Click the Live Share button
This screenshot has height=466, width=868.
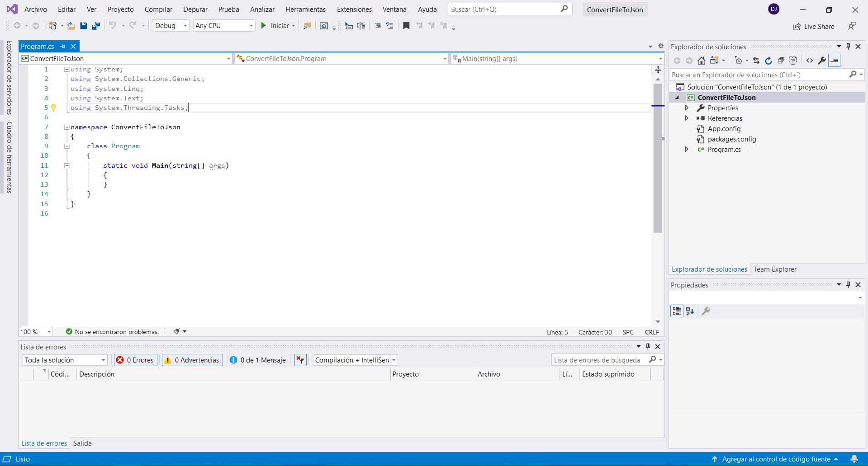coord(814,27)
